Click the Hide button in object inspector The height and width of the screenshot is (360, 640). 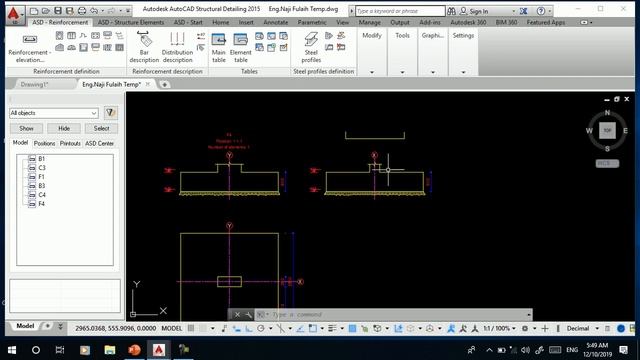tap(64, 128)
